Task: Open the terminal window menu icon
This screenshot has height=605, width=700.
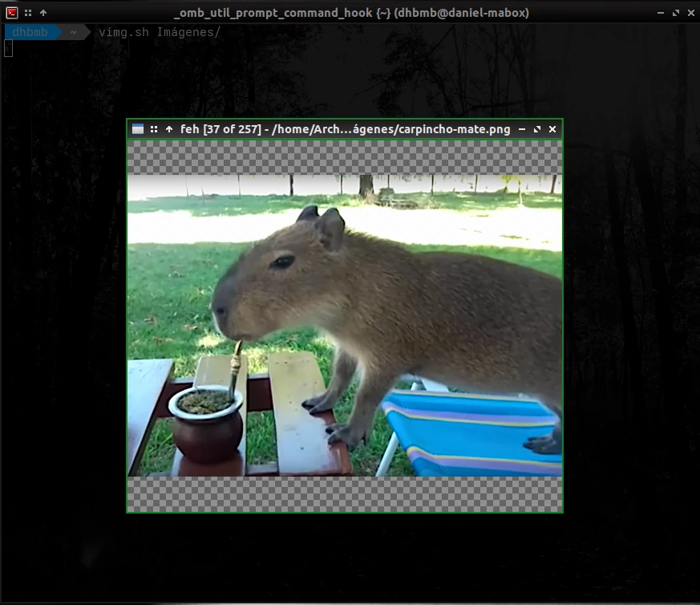Action: 12,13
